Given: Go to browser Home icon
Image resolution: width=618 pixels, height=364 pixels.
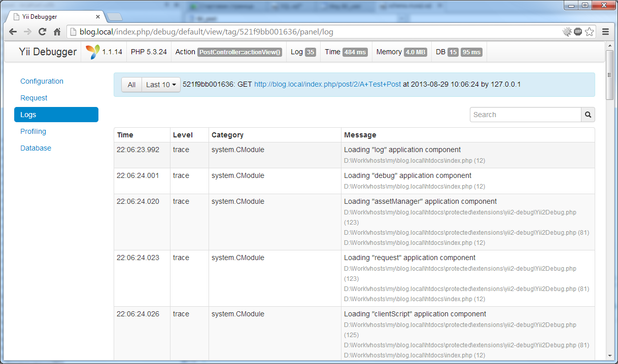Looking at the screenshot, I should pos(57,31).
